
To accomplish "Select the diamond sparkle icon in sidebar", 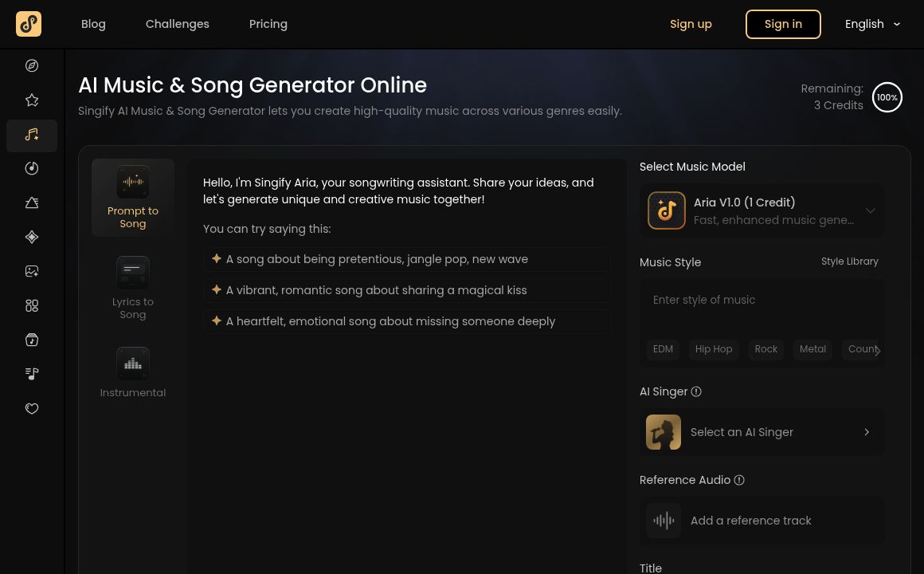I will pyautogui.click(x=32, y=237).
